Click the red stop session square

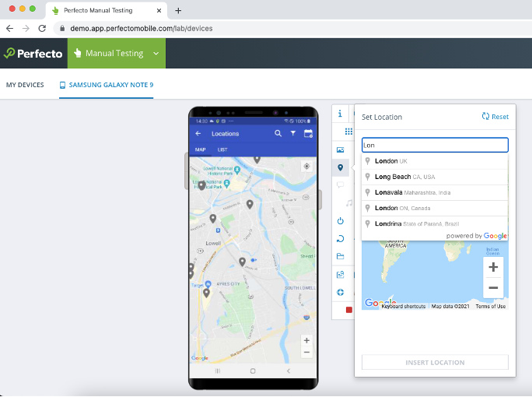(x=348, y=310)
